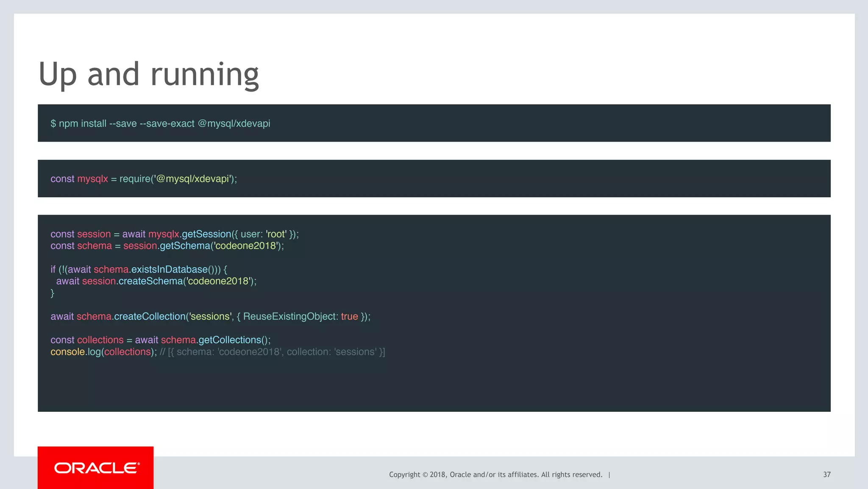Image resolution: width=868 pixels, height=489 pixels.
Task: Click the 'mysqlx' variable in the require line
Action: pyautogui.click(x=92, y=179)
